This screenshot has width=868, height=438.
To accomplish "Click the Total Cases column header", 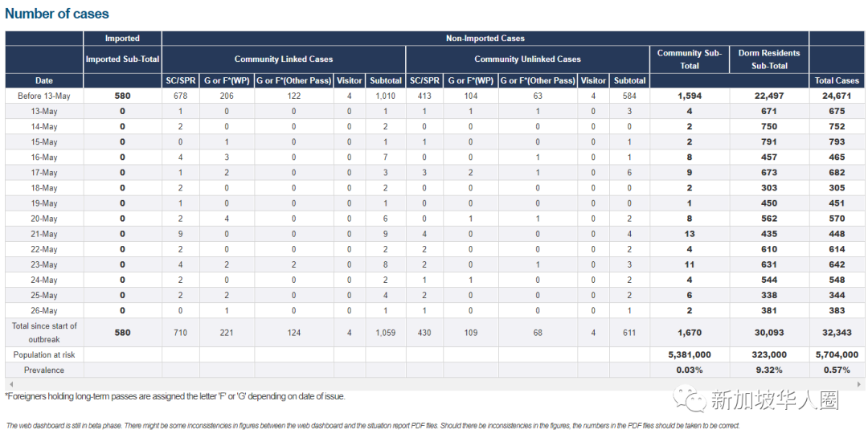I will (x=837, y=80).
